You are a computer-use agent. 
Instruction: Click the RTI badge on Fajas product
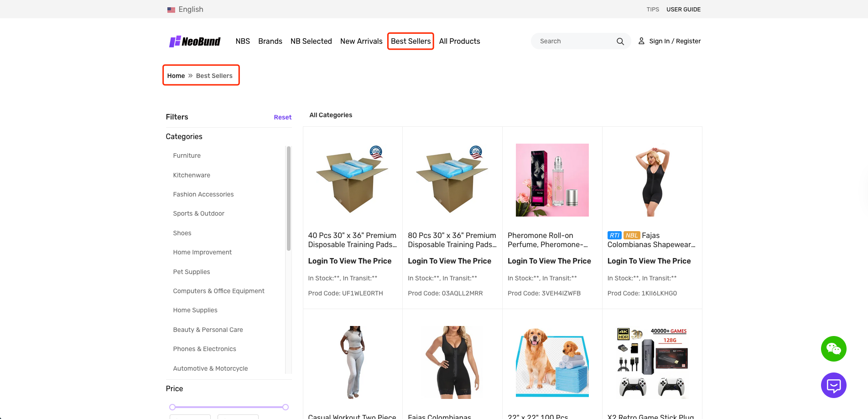pos(614,235)
